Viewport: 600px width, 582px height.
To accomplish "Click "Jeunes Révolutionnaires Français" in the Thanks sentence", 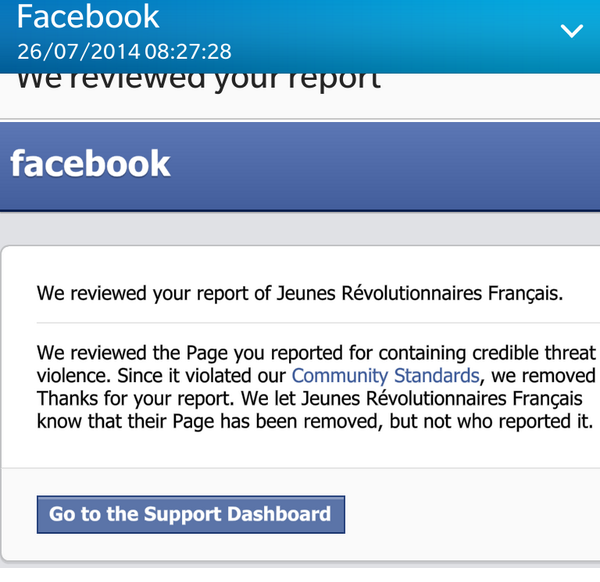I will point(442,399).
